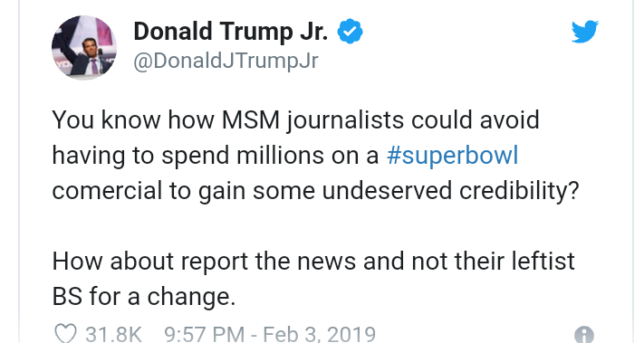The height and width of the screenshot is (343, 644).
Task: Click "BS" in the last line
Action: [67, 297]
